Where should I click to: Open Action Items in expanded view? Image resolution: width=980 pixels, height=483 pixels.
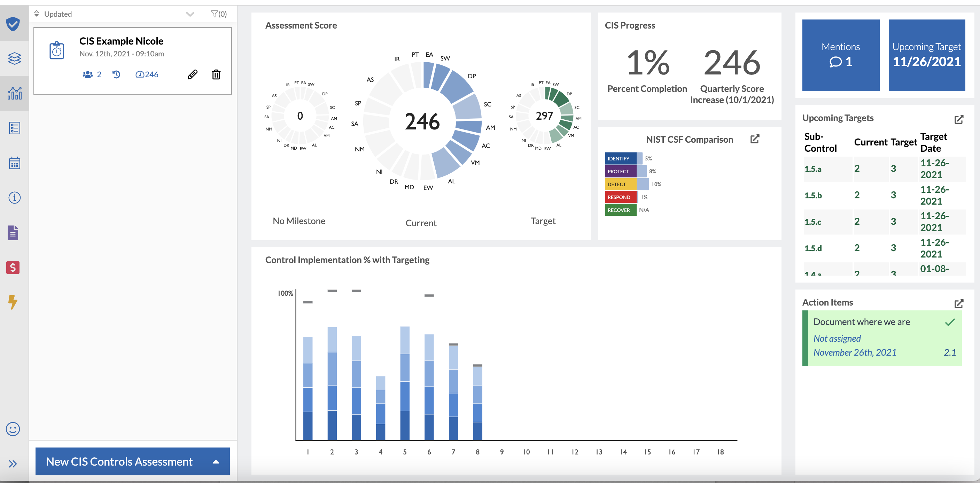pyautogui.click(x=959, y=304)
